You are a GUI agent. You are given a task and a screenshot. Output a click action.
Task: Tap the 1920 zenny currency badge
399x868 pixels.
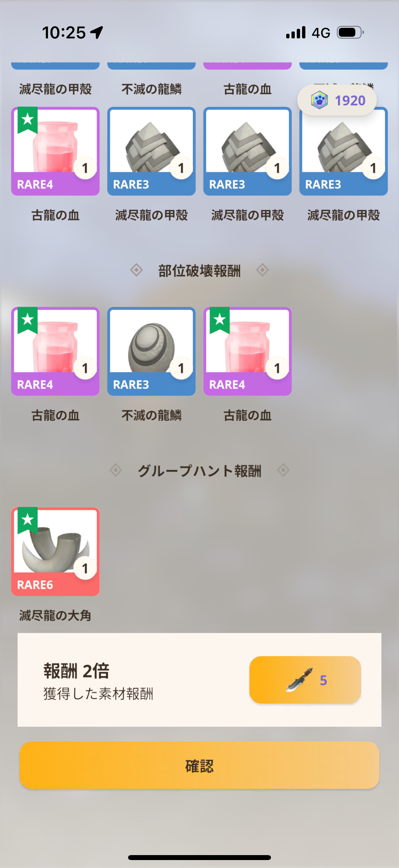[337, 100]
